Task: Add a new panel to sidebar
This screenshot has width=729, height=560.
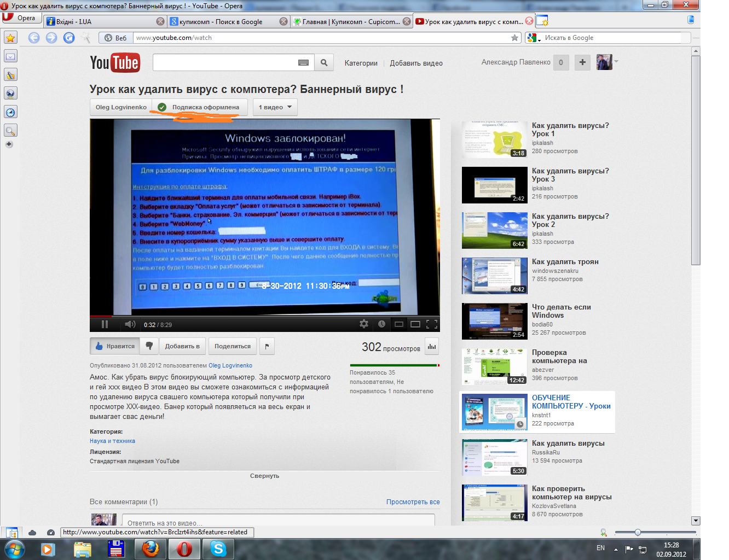Action: pyautogui.click(x=9, y=144)
